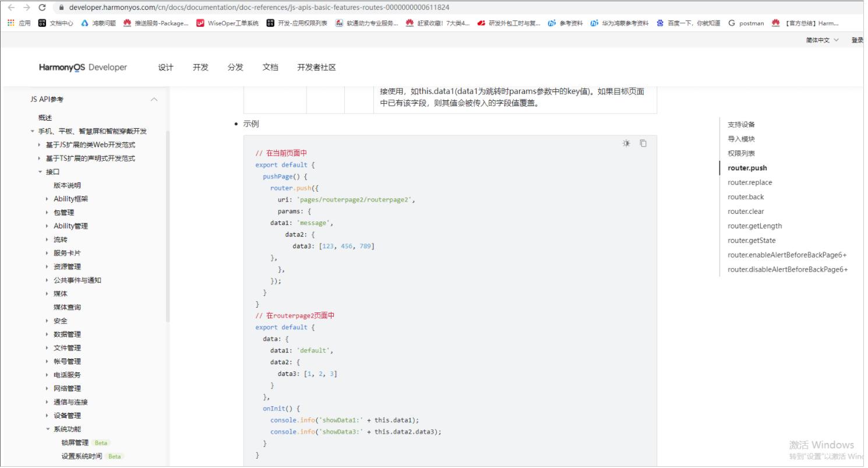This screenshot has height=468, width=868.
Task: Click the HarmonyOS Developer logo
Action: point(83,67)
